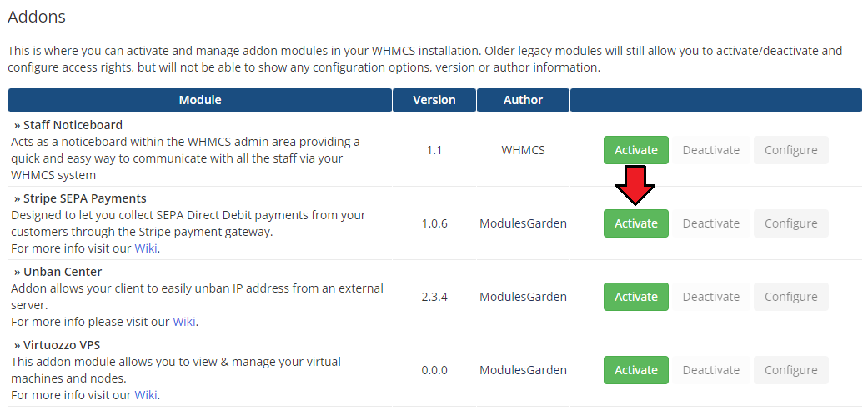Click the WHMCS author cell
Screen dimensions: 868x415
(x=523, y=150)
